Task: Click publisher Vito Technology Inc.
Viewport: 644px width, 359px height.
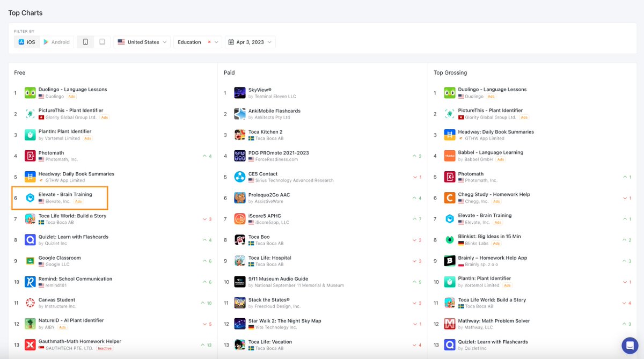Action: tap(276, 327)
